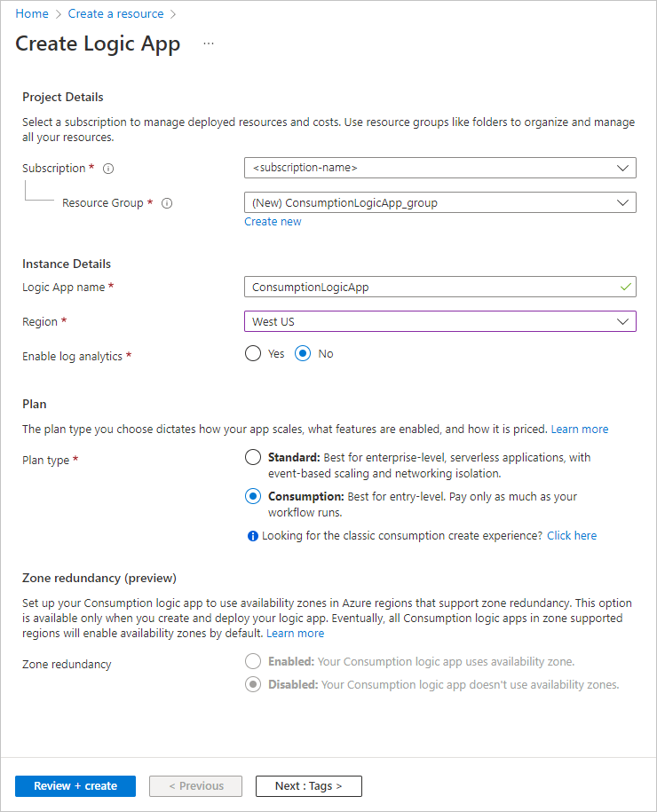Select No for Enable log analytics
This screenshot has height=812, width=657.
click(304, 353)
